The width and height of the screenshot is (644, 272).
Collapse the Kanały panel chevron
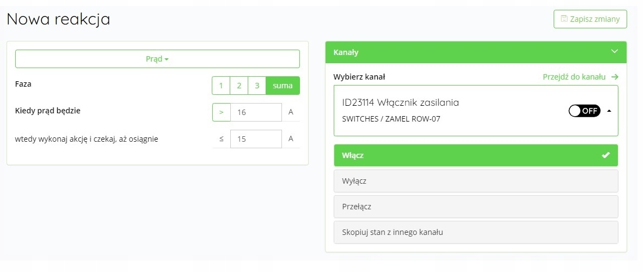pos(615,52)
